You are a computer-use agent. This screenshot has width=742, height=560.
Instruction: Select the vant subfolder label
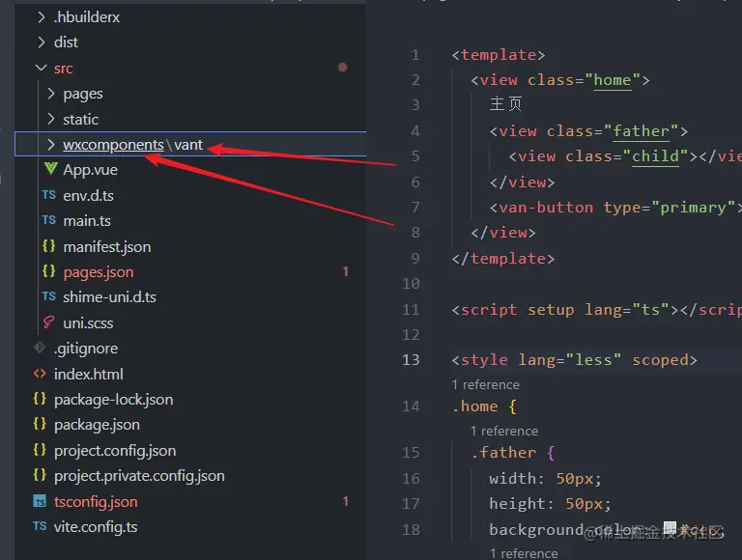[188, 145]
